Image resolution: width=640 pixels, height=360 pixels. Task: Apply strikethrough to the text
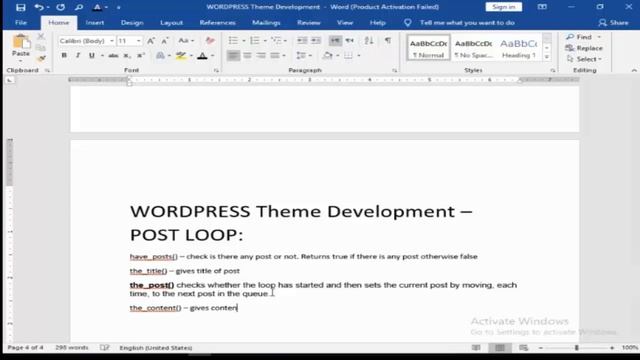[x=113, y=56]
